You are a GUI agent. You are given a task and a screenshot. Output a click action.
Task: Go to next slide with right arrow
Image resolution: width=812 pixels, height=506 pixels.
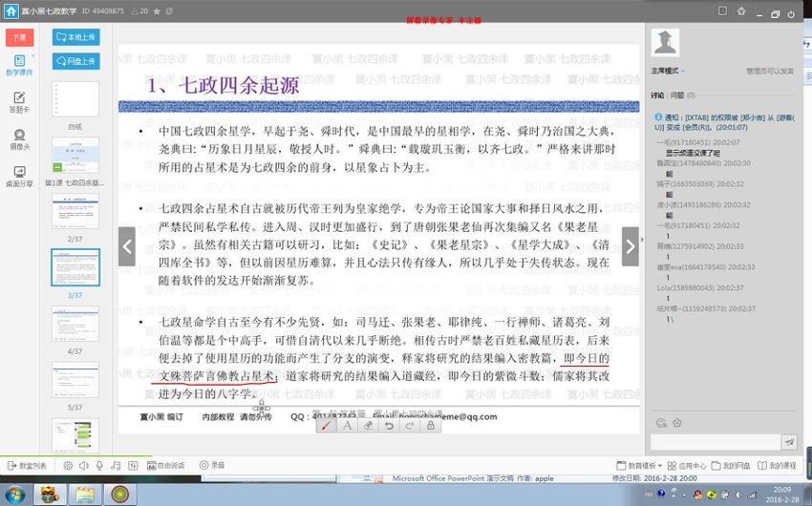point(630,246)
